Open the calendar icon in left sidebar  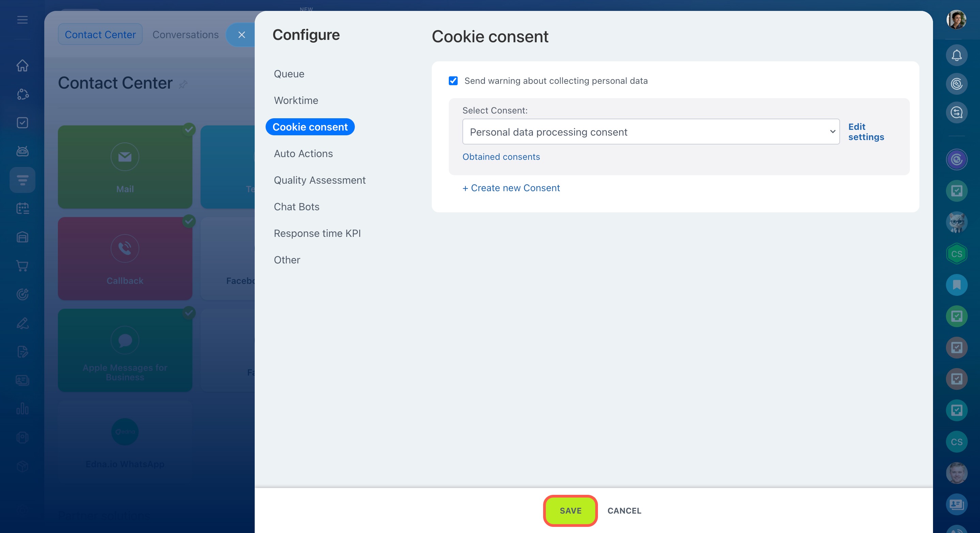click(22, 208)
